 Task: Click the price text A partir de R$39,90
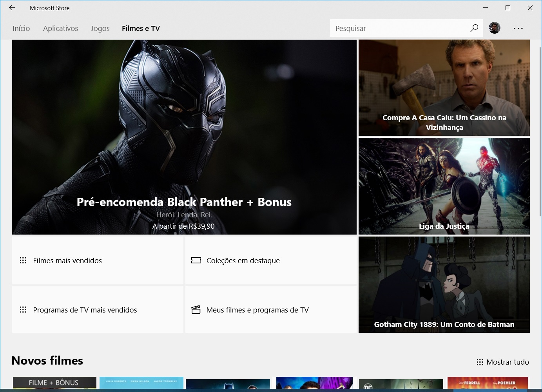tap(183, 226)
